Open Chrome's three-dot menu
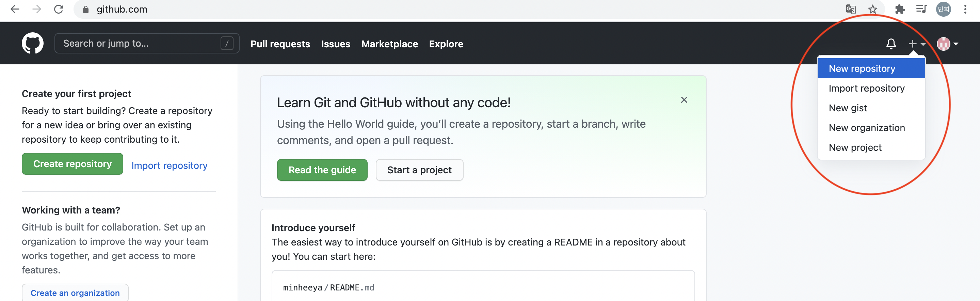The image size is (980, 301). [965, 9]
